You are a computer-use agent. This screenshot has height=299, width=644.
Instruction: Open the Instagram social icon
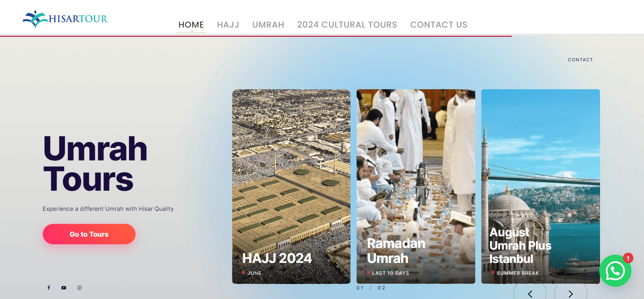point(79,288)
